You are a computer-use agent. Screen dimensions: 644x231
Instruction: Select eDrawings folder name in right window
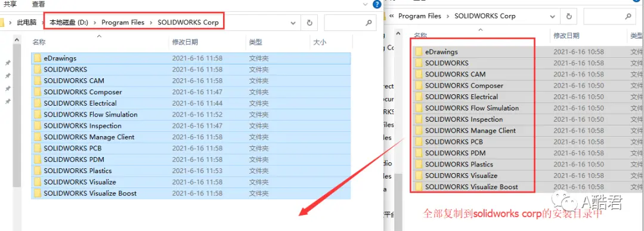[x=441, y=52]
